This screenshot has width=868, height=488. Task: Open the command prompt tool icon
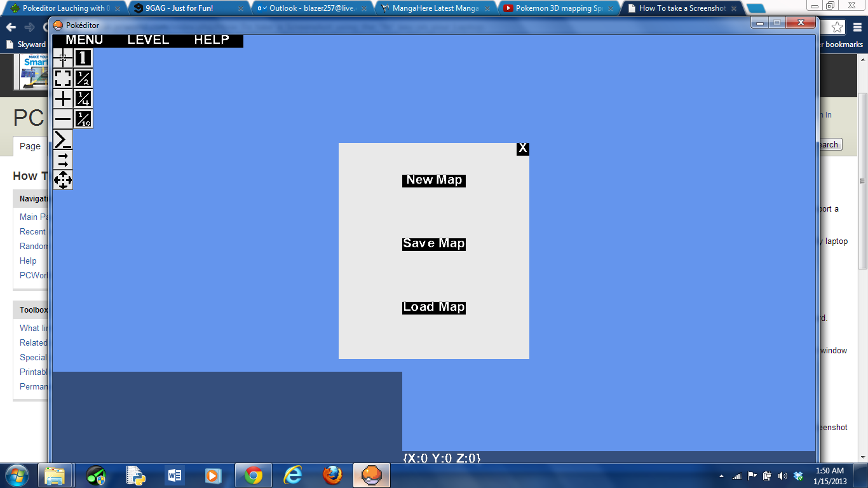coord(62,139)
